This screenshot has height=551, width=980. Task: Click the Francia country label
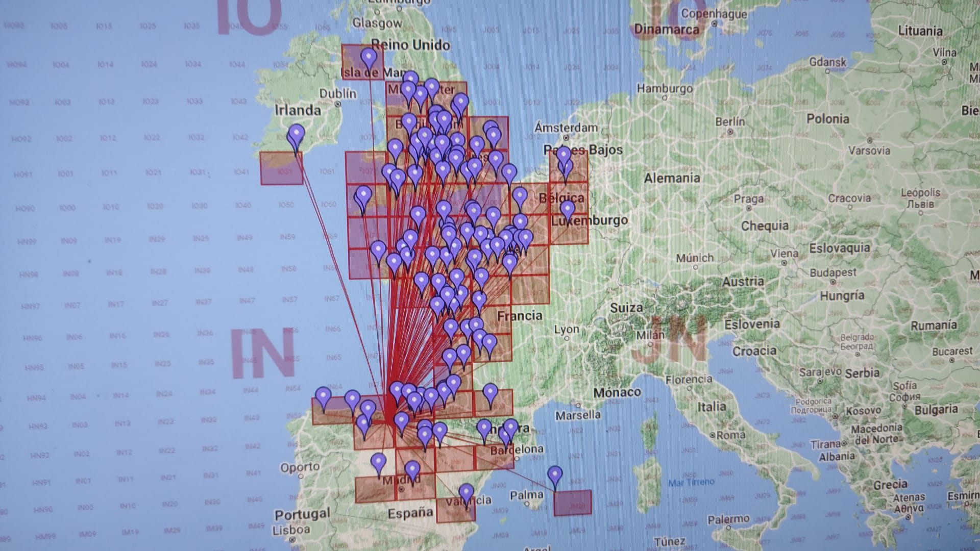(520, 316)
